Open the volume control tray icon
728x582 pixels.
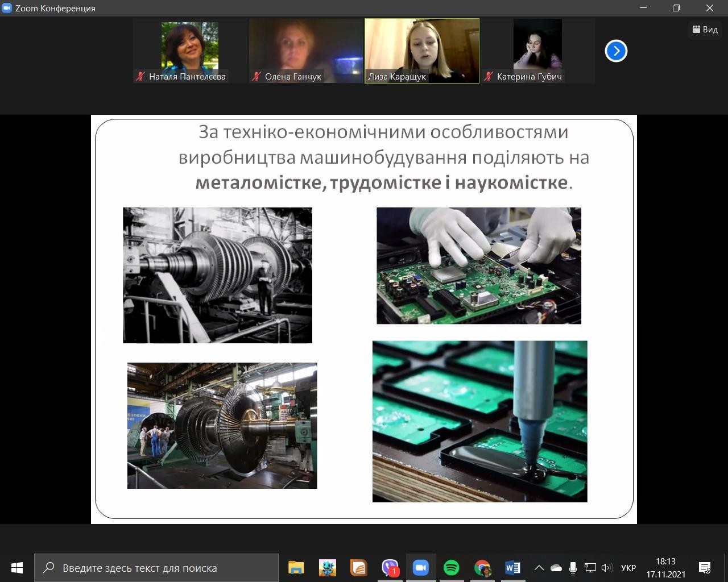pos(607,568)
